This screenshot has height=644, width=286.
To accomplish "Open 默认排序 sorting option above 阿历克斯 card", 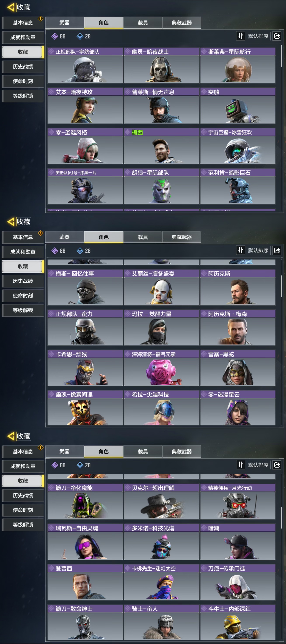I will click(x=258, y=250).
